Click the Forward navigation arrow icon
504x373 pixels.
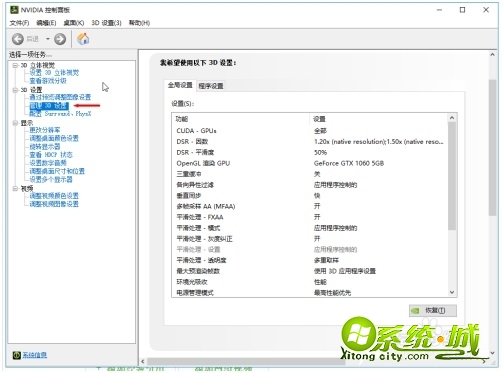[60, 39]
